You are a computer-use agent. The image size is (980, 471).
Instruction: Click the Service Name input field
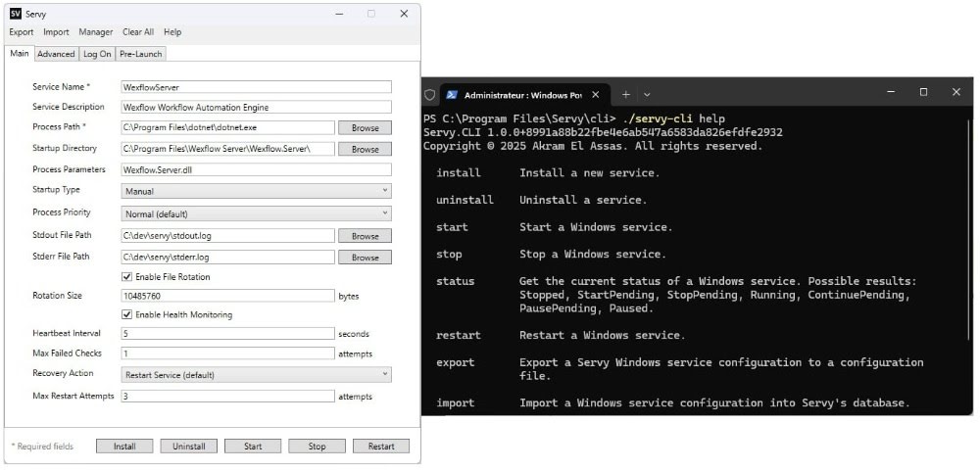[x=255, y=87]
